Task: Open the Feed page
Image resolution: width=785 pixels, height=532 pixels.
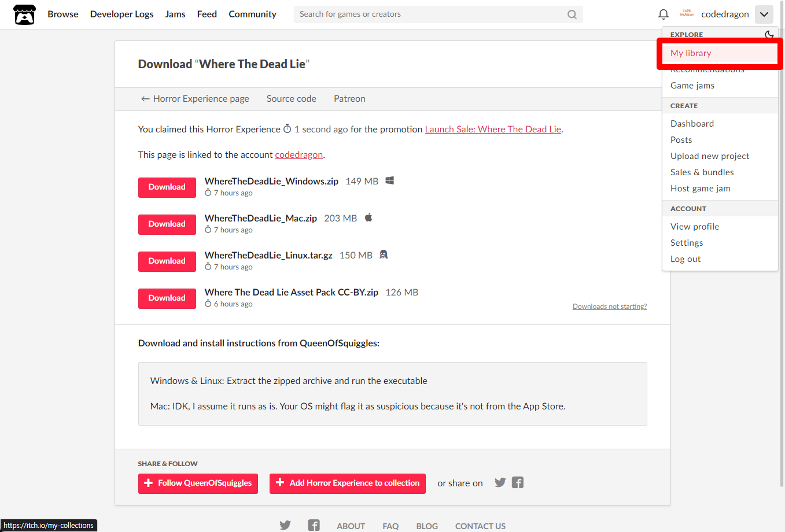Action: (207, 14)
